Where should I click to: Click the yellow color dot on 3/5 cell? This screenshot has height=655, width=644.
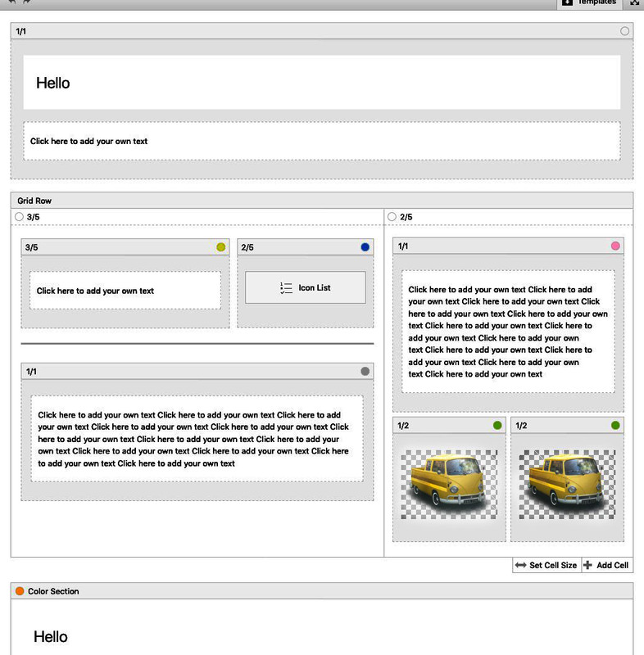tap(220, 247)
